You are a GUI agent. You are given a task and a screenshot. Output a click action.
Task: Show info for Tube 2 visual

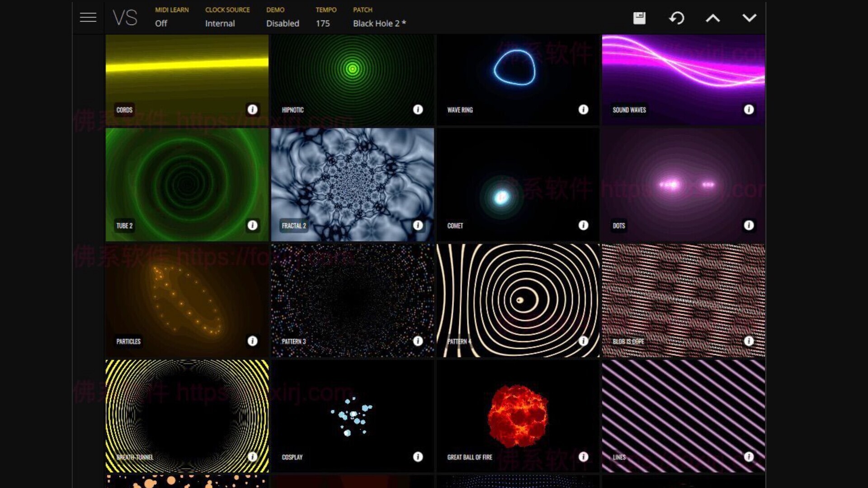coord(252,225)
